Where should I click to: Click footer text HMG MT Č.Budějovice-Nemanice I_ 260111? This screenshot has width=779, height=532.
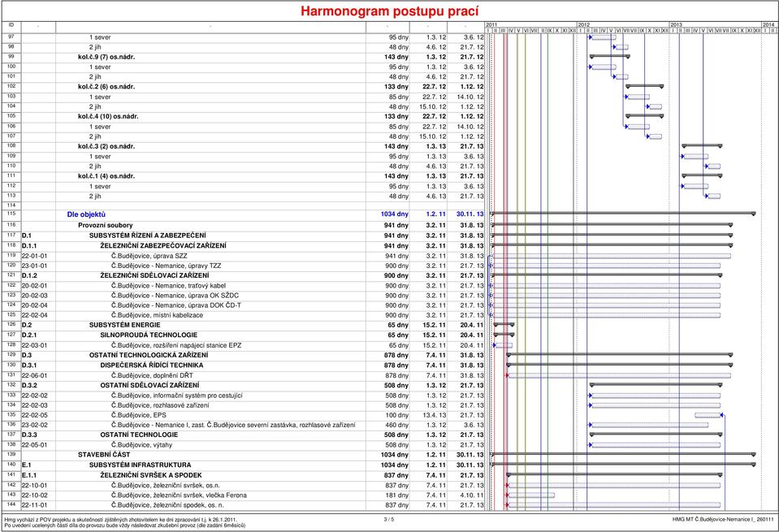[x=723, y=520]
